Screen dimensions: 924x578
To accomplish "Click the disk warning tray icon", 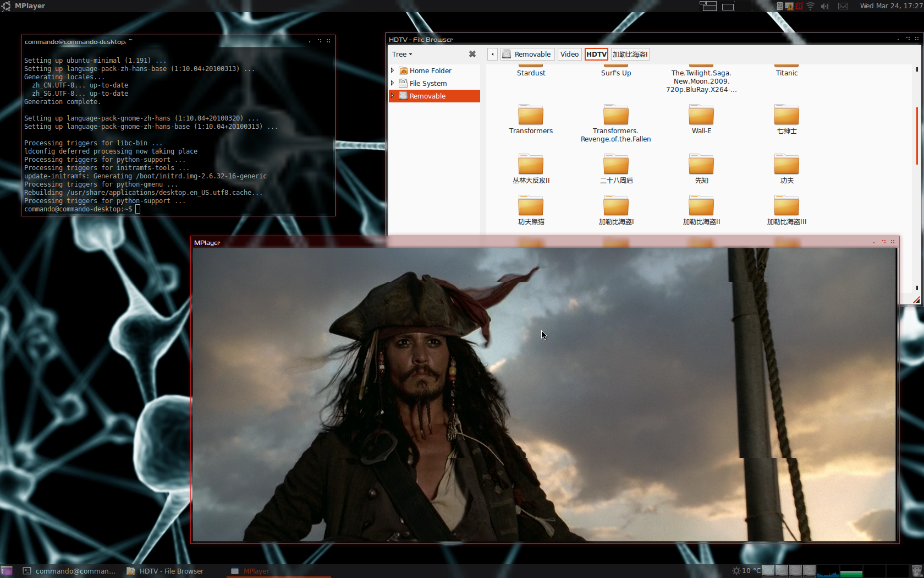I will tap(789, 6).
